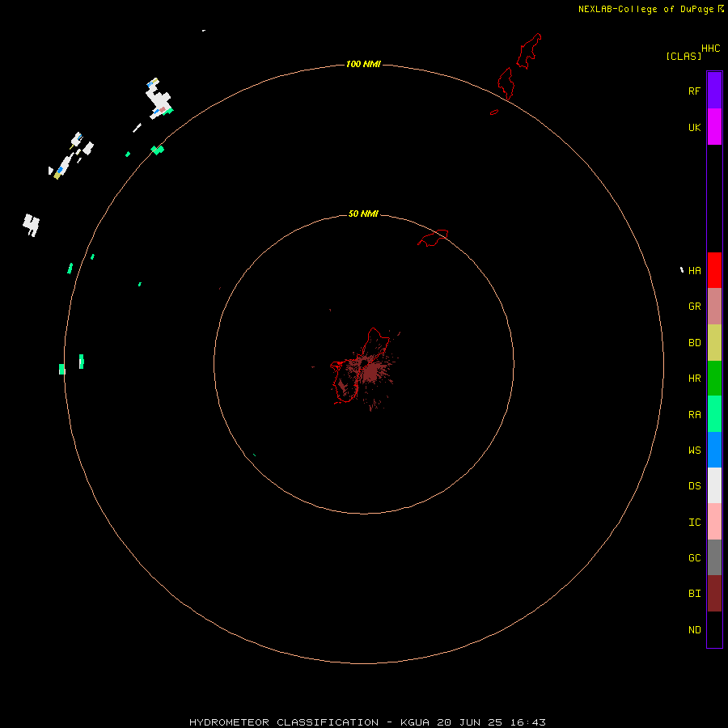Click the IC pink legend color block

pos(714,522)
